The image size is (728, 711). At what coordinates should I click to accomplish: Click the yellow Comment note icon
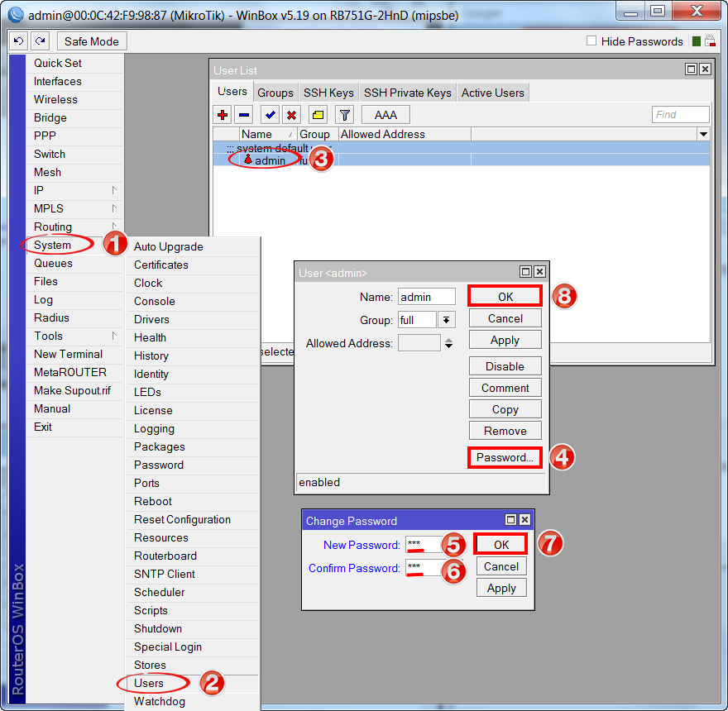click(318, 115)
